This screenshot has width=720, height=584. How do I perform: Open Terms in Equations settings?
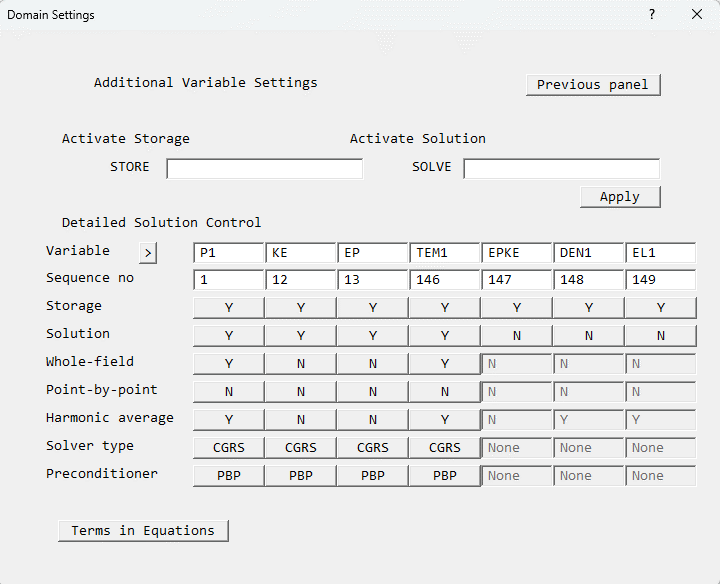coord(143,531)
